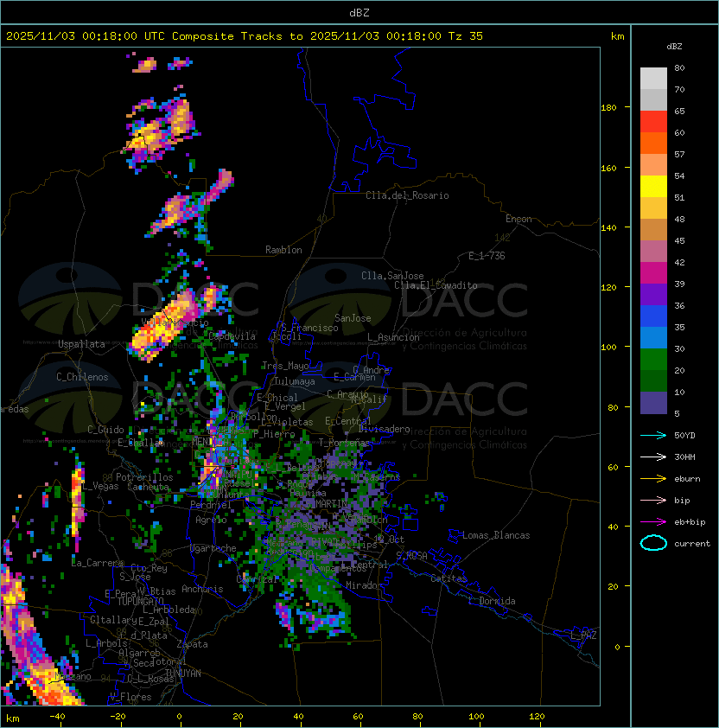Screen dimensions: 719x728
Task: Click the 'Mirador' map label
Action: click(364, 585)
